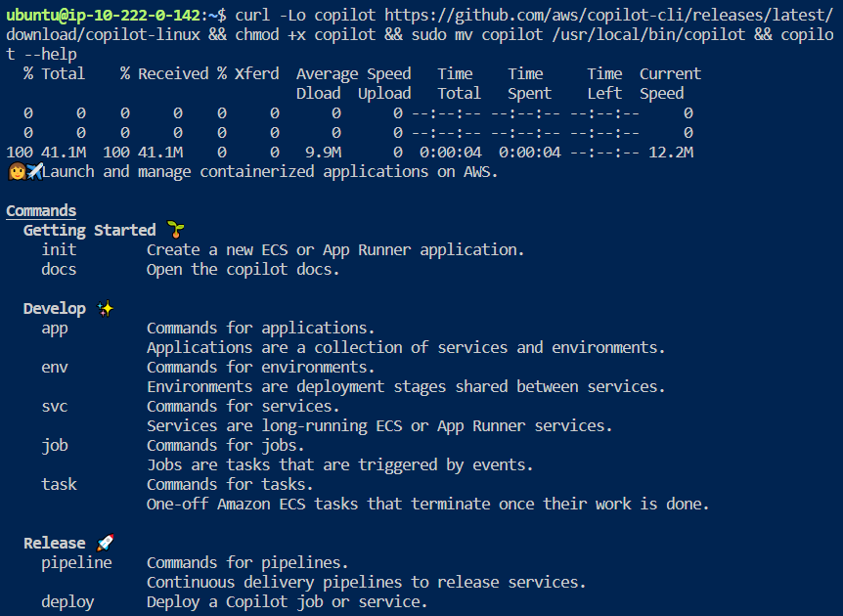Click the app command name

click(55, 329)
